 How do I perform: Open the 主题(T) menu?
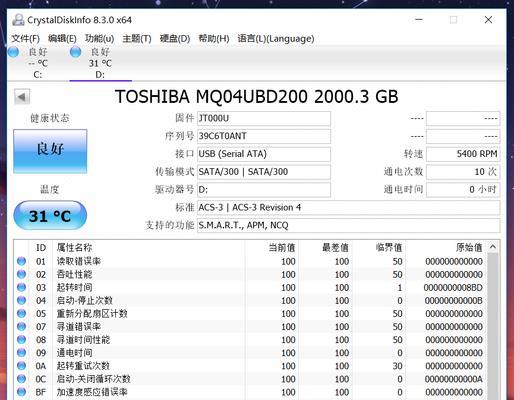pyautogui.click(x=137, y=39)
